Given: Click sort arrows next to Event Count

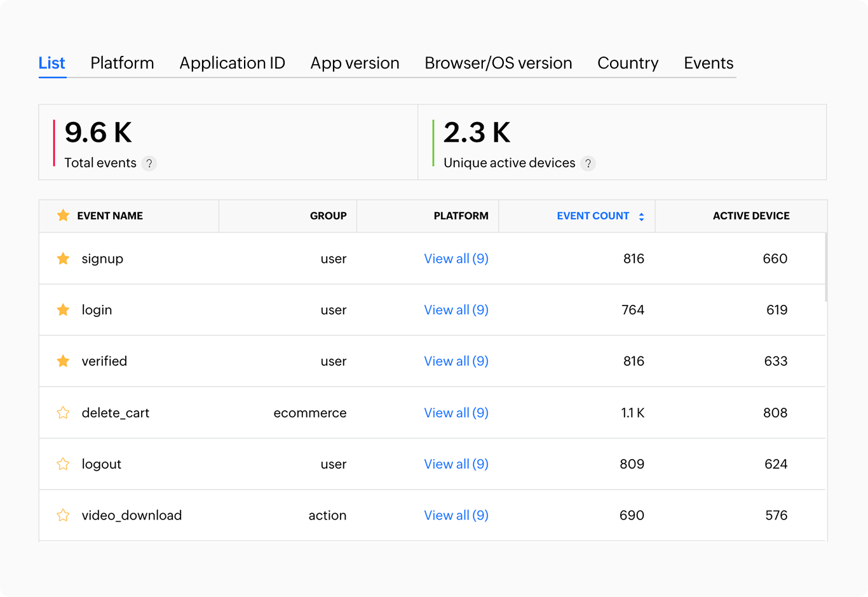Looking at the screenshot, I should [x=641, y=217].
